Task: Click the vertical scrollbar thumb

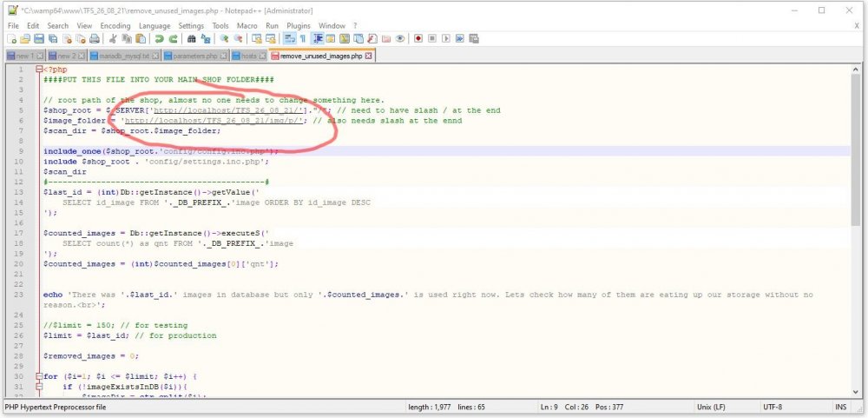Action: 857,148
